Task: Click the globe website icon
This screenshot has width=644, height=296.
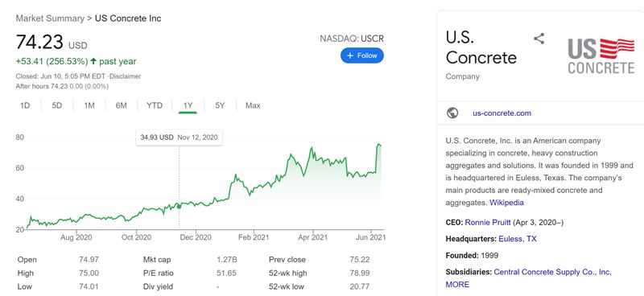Action: coord(452,113)
